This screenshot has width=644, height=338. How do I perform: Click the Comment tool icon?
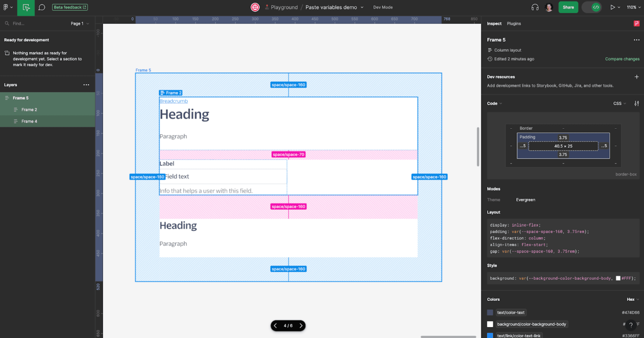41,7
